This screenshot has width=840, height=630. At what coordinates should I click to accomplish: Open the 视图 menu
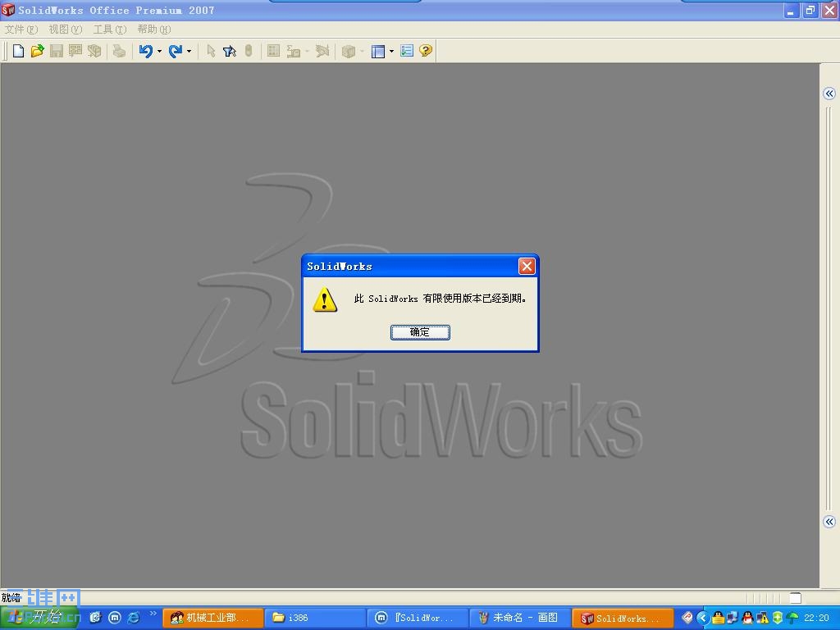click(x=66, y=30)
